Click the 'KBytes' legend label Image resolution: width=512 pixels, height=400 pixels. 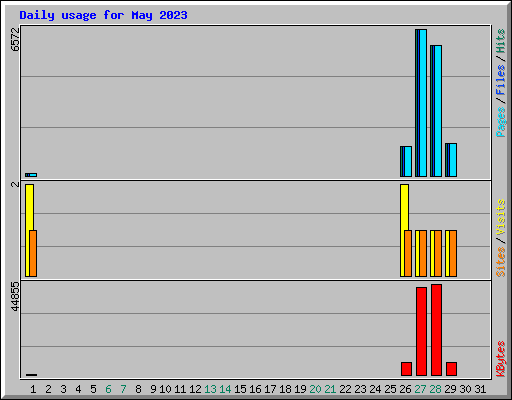(500, 359)
